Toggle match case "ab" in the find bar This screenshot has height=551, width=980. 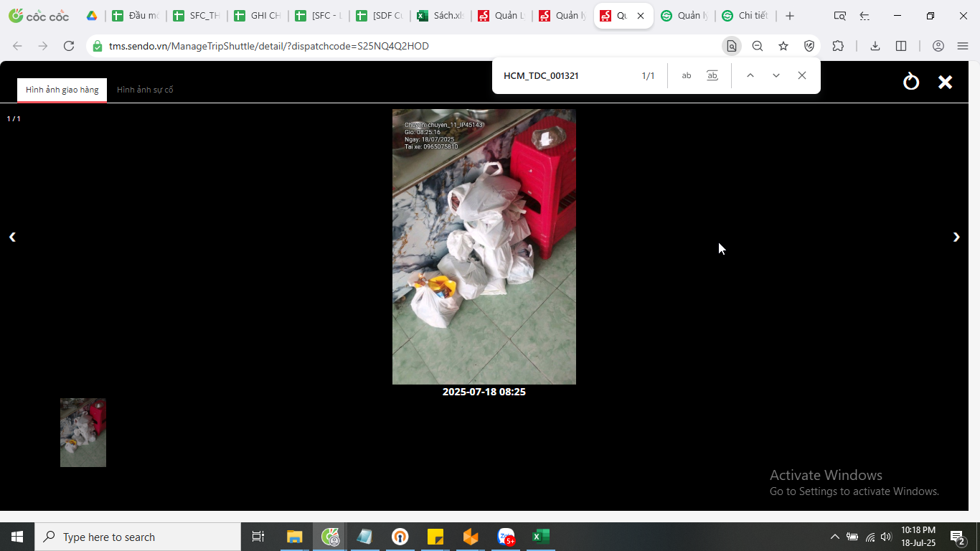(687, 75)
